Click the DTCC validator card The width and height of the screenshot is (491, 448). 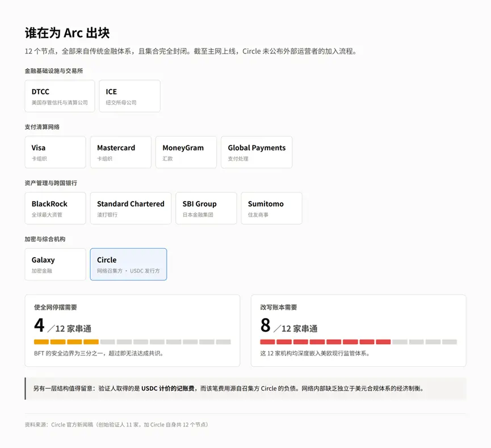tap(60, 96)
